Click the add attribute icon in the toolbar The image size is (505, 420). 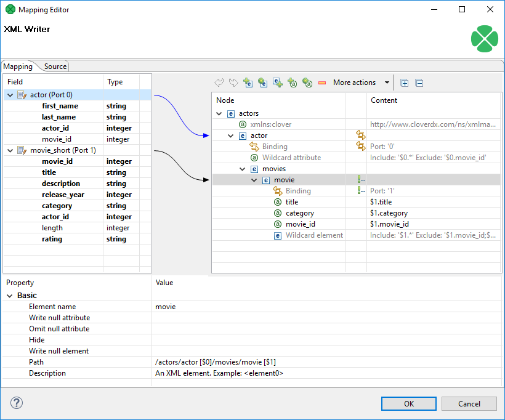point(293,83)
